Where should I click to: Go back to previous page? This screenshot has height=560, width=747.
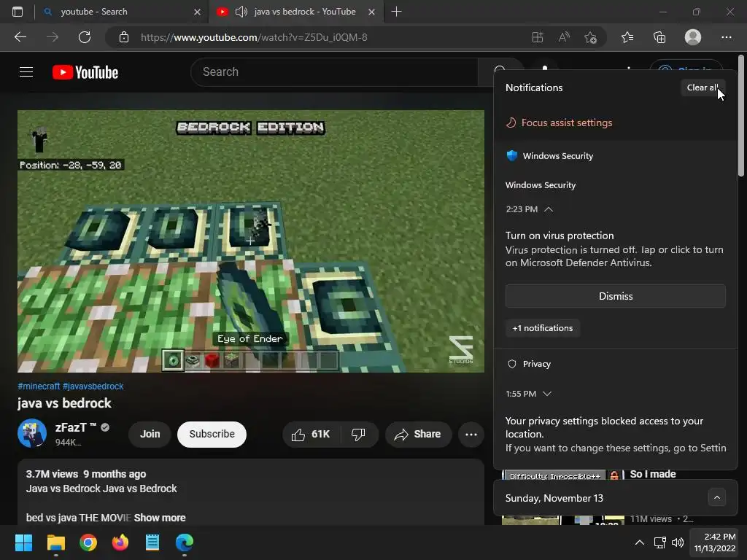(x=20, y=37)
